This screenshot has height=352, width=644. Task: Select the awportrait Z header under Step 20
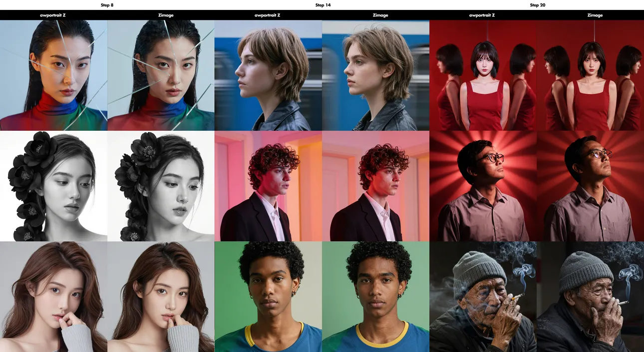[x=482, y=15]
